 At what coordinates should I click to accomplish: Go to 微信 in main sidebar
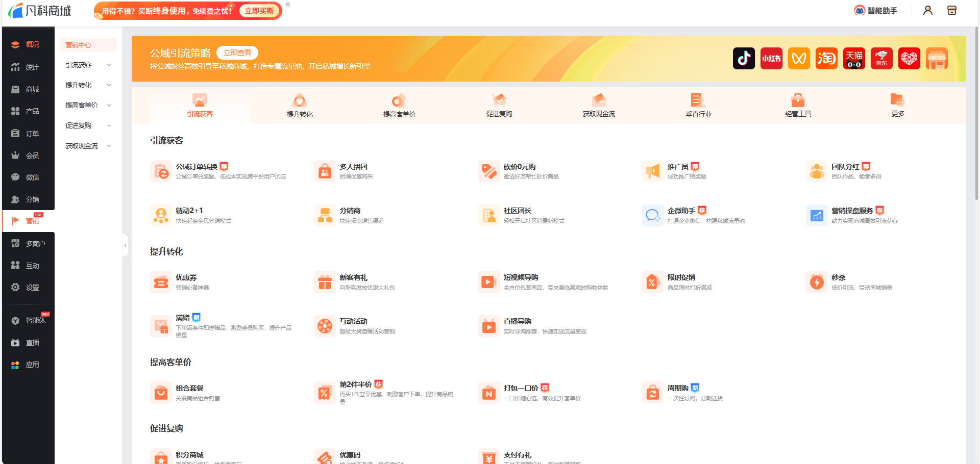point(28,177)
